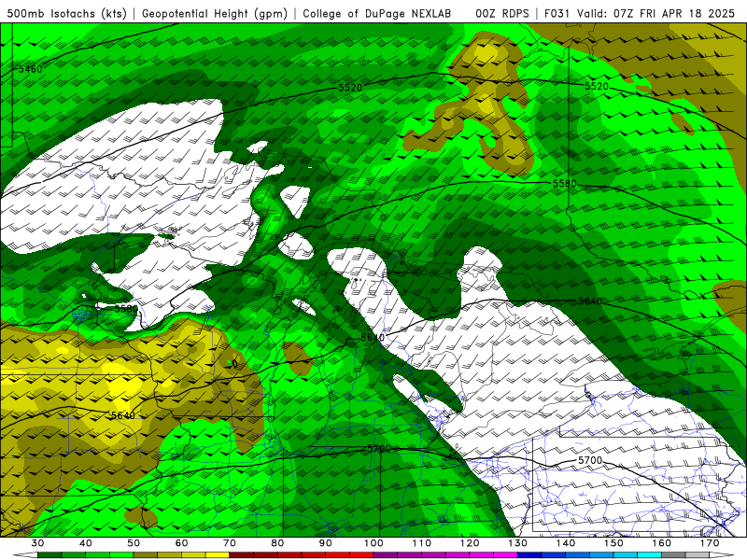This screenshot has height=560, width=747.
Task: Click the 70 value on the color scale
Action: tap(230, 543)
